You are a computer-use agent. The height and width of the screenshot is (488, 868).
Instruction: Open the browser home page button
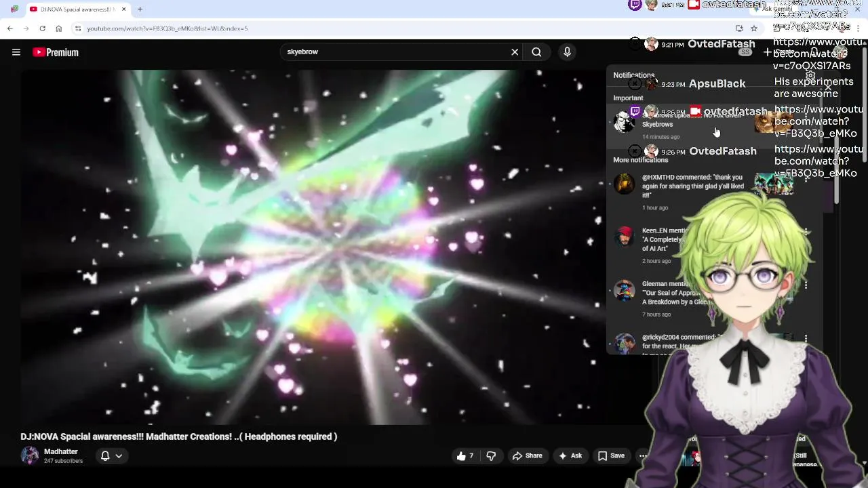pos(58,28)
